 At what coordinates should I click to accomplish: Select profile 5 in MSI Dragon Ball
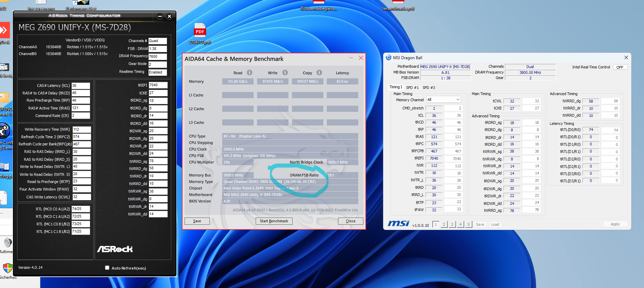tap(469, 224)
